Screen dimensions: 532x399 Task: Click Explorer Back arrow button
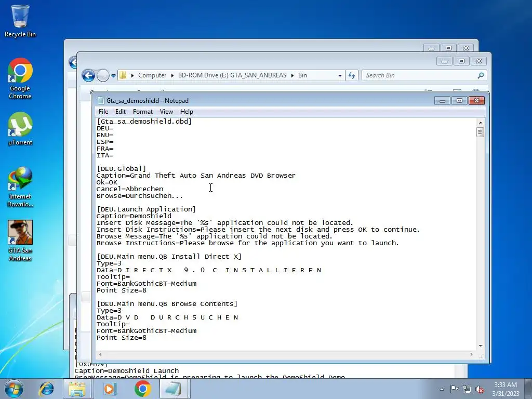(x=88, y=75)
